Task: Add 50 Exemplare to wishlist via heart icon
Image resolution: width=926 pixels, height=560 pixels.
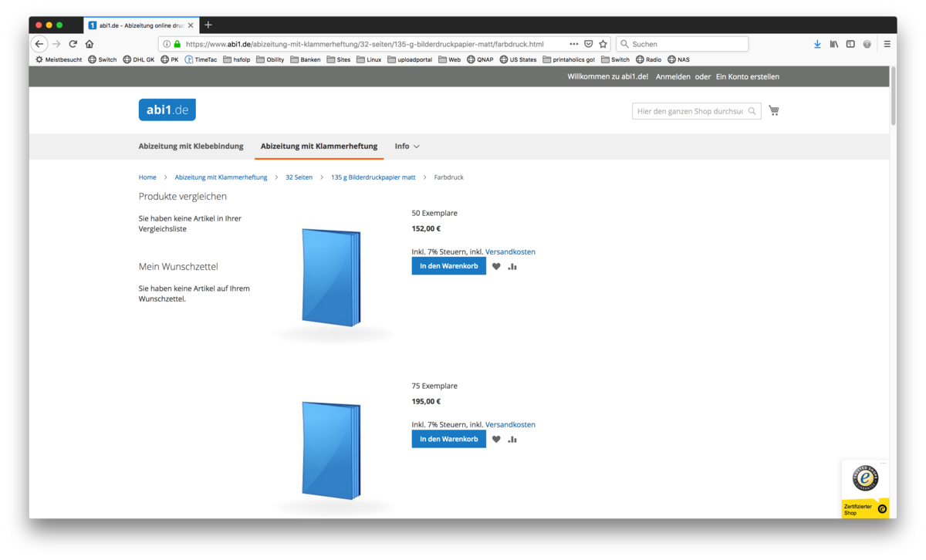Action: 496,266
